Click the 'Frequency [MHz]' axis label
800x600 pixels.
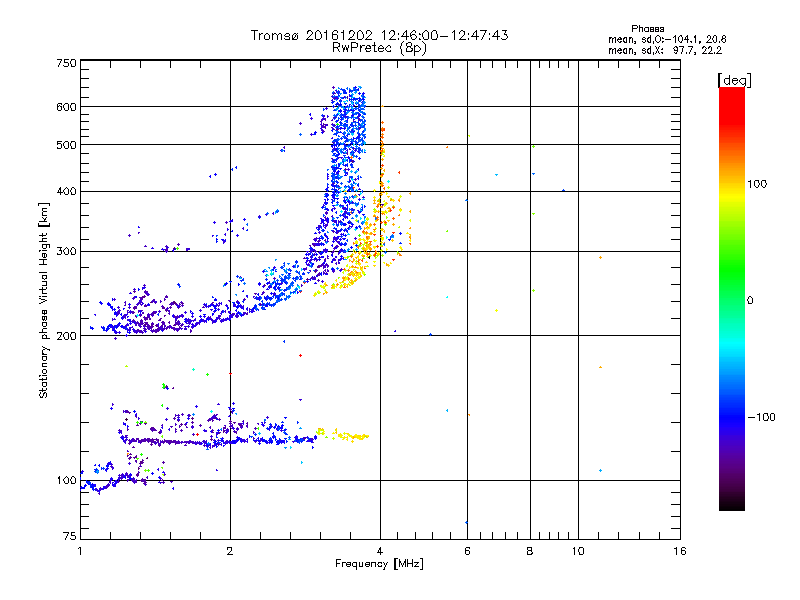click(x=379, y=564)
